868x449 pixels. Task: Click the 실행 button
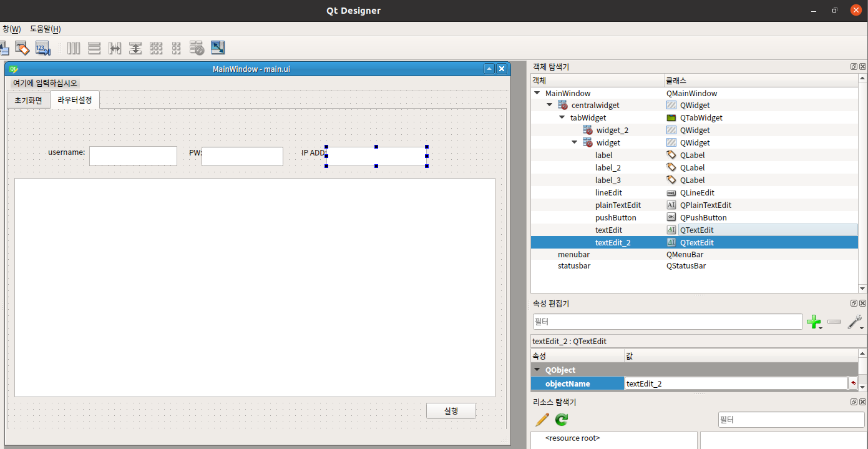tap(451, 411)
